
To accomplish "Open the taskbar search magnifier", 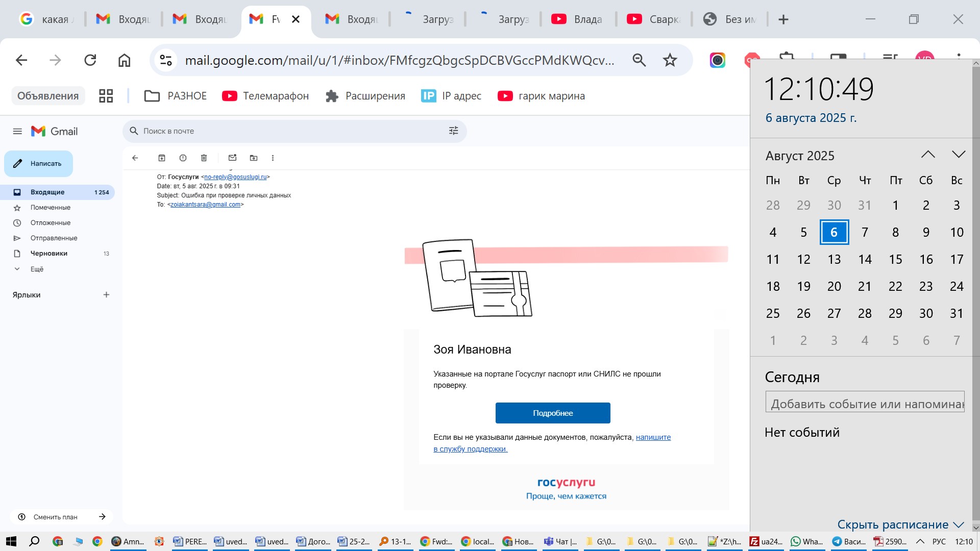I will pyautogui.click(x=34, y=541).
